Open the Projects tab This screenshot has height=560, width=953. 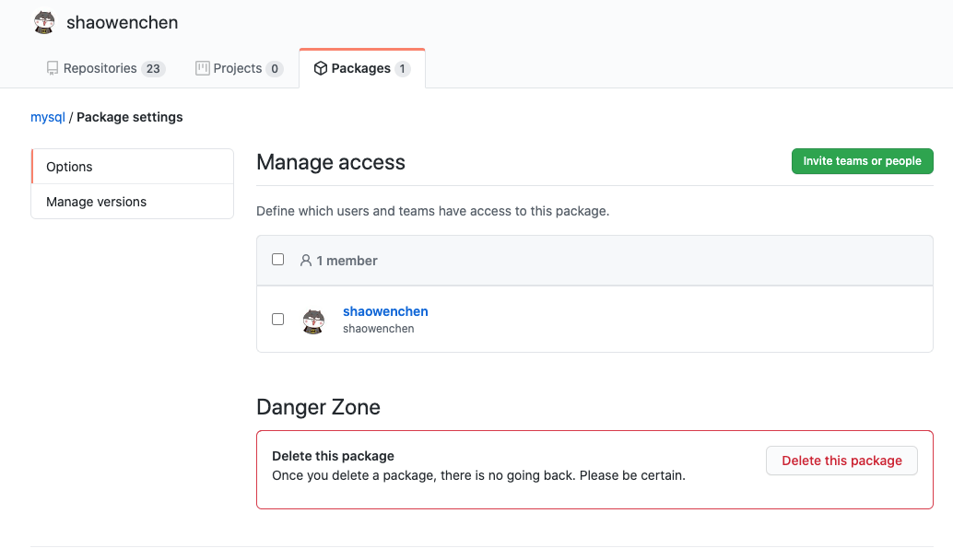pyautogui.click(x=238, y=69)
